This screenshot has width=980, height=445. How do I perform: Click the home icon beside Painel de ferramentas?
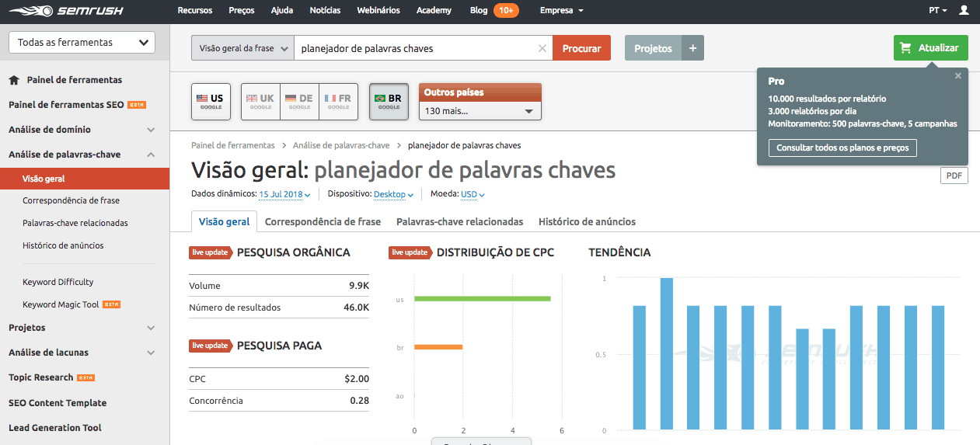click(x=14, y=80)
